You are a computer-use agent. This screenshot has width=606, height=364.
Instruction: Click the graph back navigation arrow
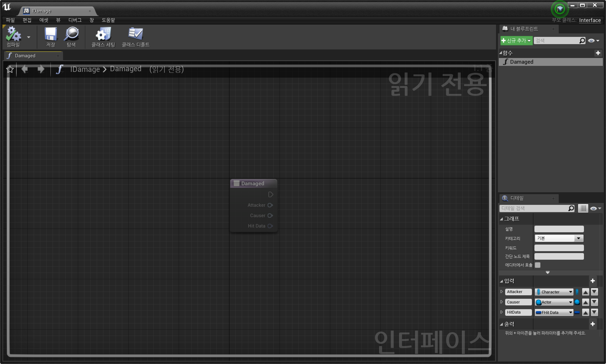(x=25, y=69)
